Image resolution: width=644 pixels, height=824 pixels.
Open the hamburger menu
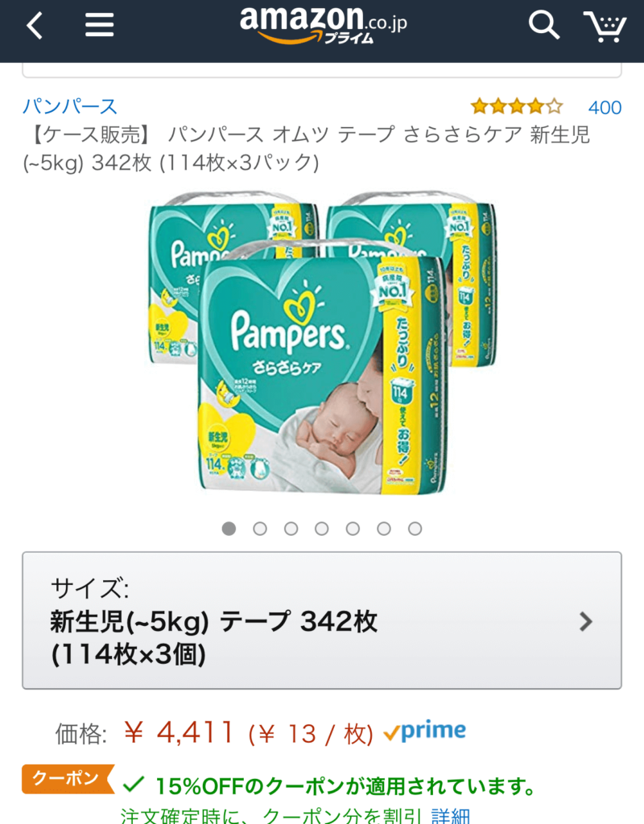[x=99, y=25]
